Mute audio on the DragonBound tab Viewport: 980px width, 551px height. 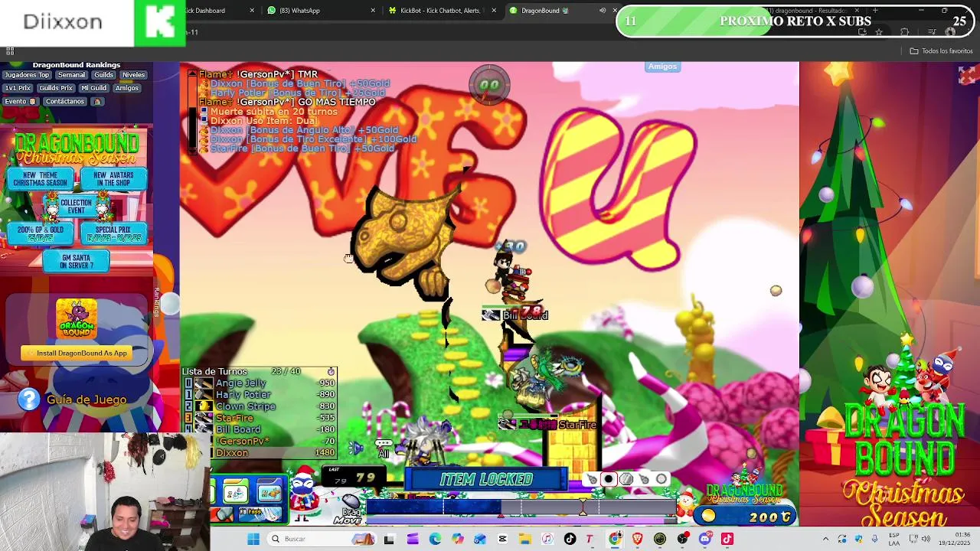click(x=603, y=11)
